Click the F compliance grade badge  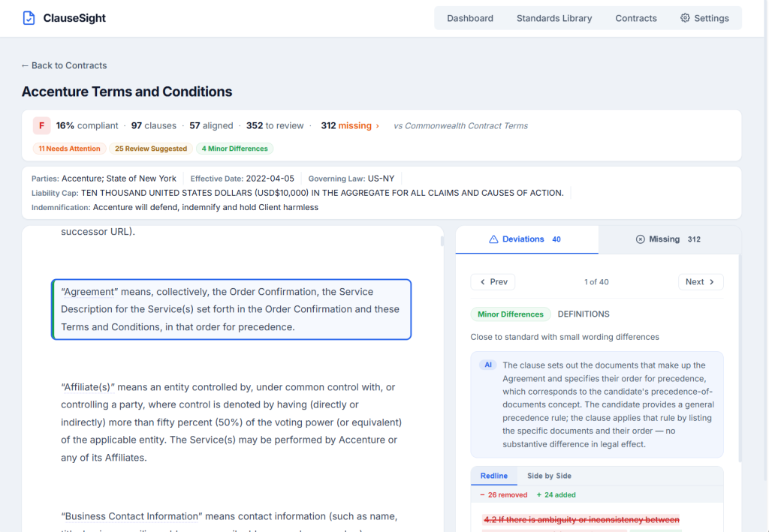click(41, 126)
